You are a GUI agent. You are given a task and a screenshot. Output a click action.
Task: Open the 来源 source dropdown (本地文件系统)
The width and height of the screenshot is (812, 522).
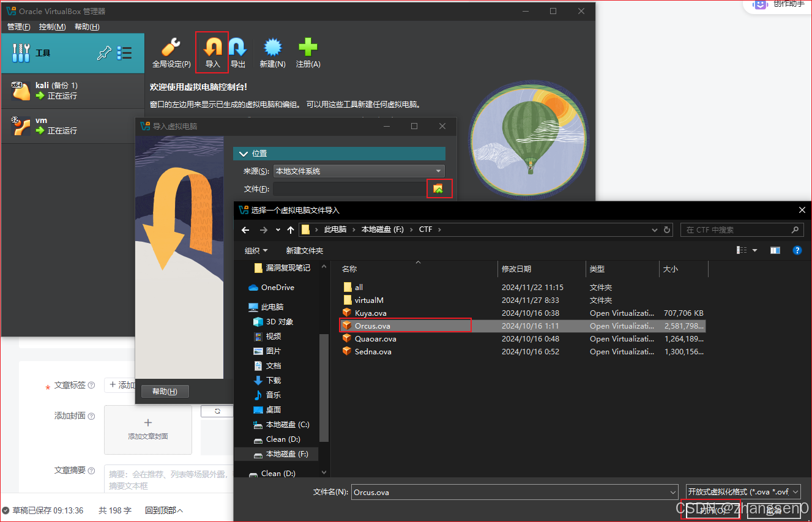coord(359,171)
